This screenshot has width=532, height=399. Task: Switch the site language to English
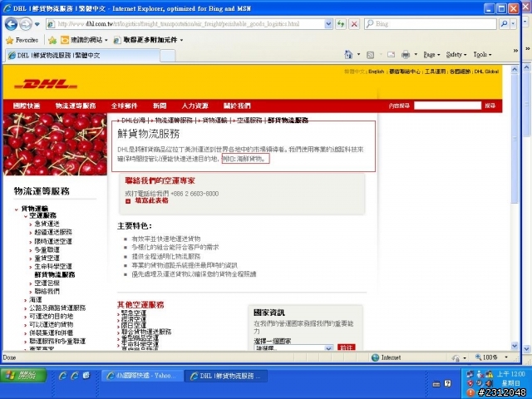[x=377, y=71]
